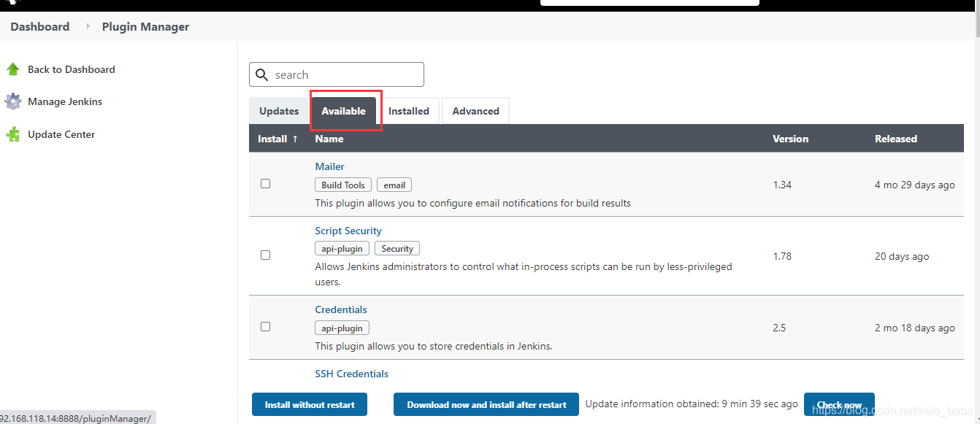Click the '2 mo 18 days ago' cell
Image resolution: width=980 pixels, height=424 pixels.
[x=915, y=328]
